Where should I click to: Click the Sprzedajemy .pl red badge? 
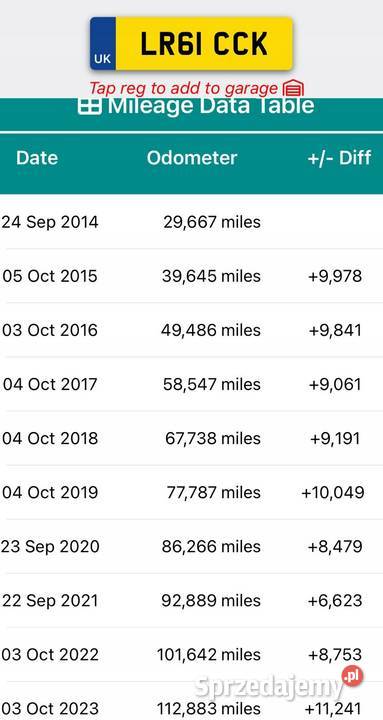(352, 676)
